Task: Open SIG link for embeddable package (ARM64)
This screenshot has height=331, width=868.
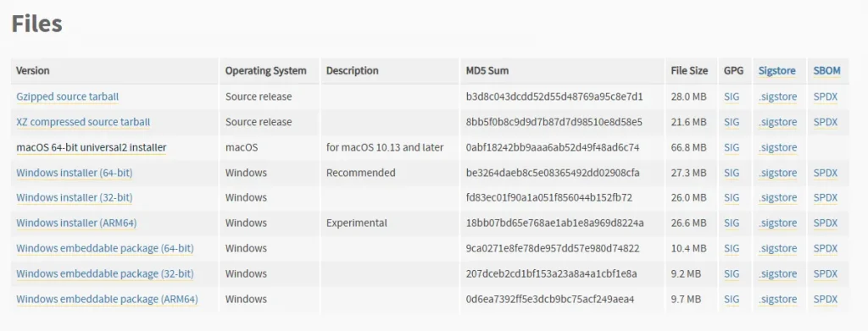Action: [x=732, y=299]
